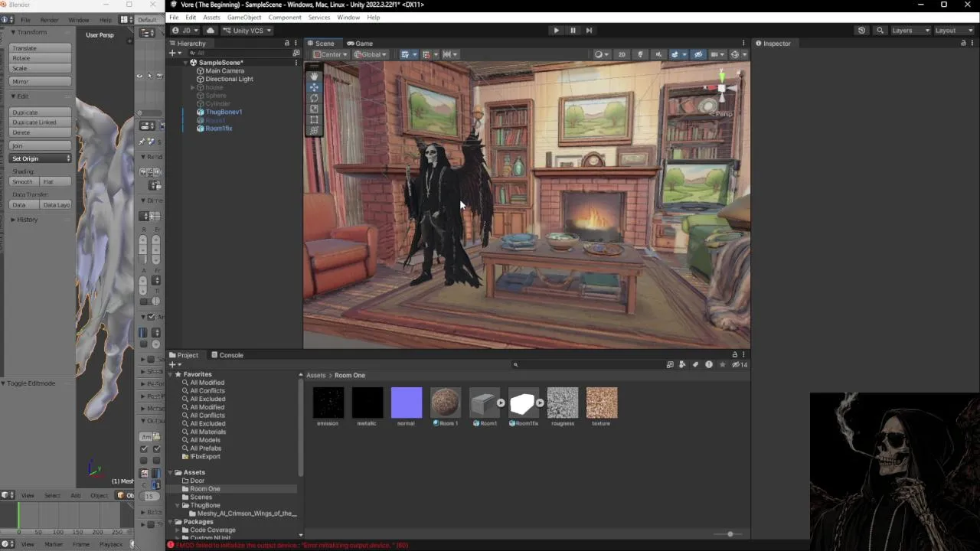980x551 pixels.
Task: Select Room1fix in Hierarchy
Action: (x=218, y=129)
